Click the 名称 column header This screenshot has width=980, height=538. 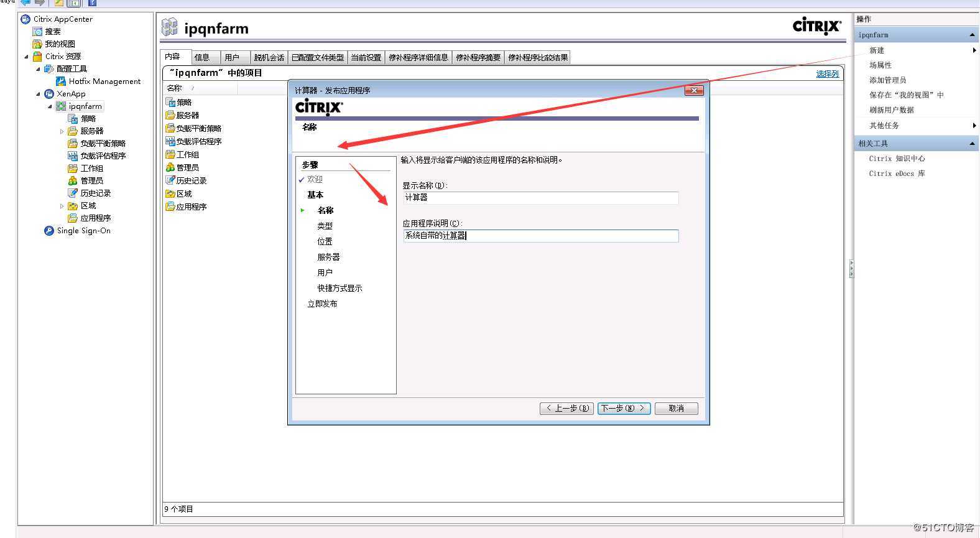tap(201, 88)
